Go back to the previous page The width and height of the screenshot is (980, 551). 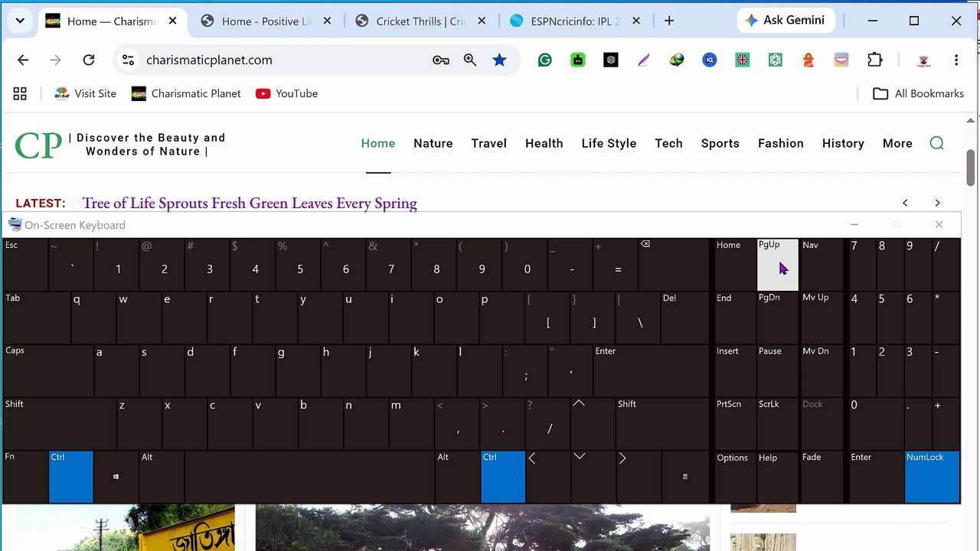point(23,60)
